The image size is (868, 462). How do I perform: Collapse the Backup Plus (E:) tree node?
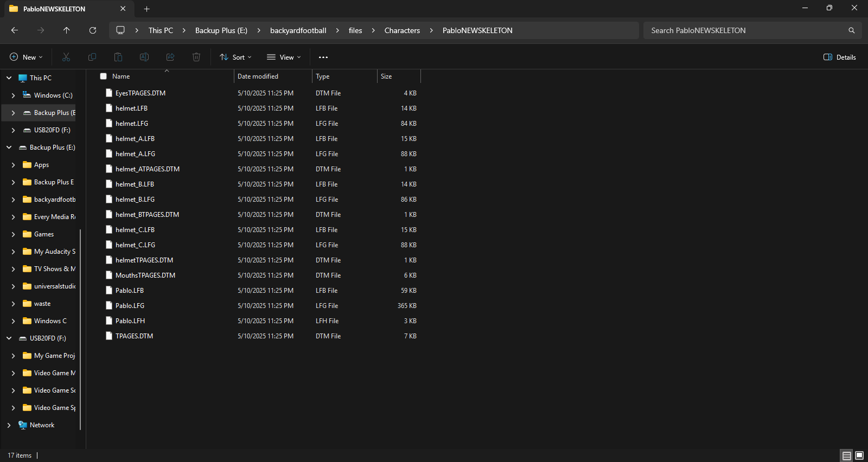point(9,147)
